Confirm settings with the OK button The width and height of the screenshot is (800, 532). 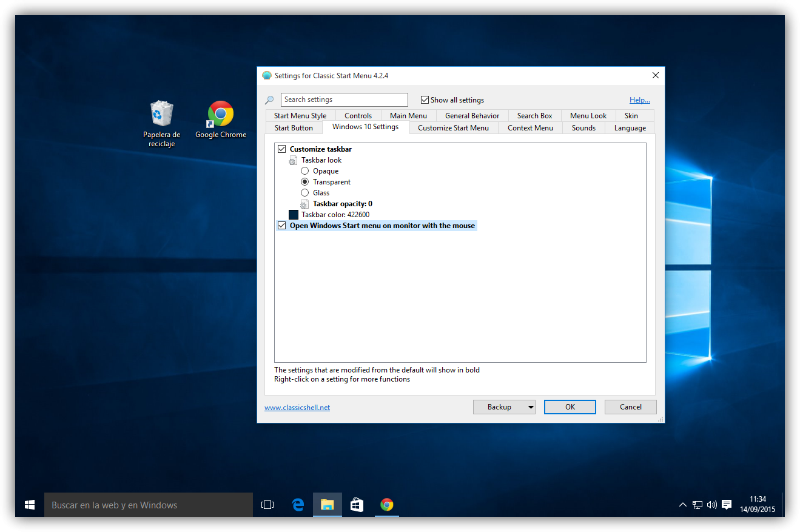pyautogui.click(x=570, y=407)
